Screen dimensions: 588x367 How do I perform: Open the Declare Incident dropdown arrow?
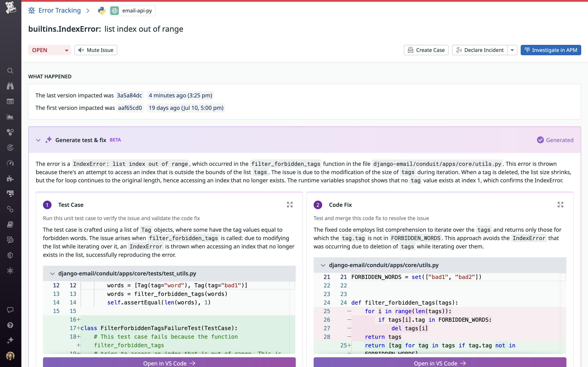coord(512,50)
